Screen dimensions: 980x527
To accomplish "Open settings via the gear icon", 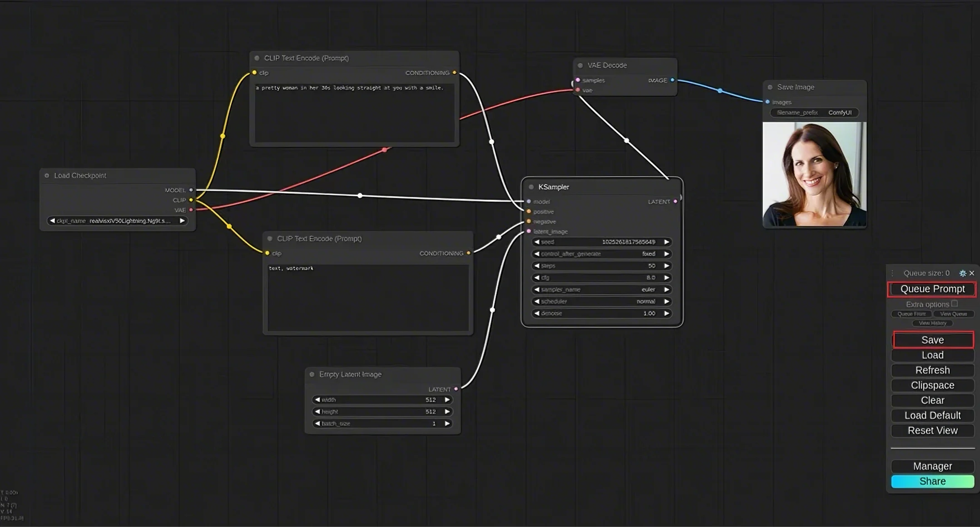I will coord(962,273).
